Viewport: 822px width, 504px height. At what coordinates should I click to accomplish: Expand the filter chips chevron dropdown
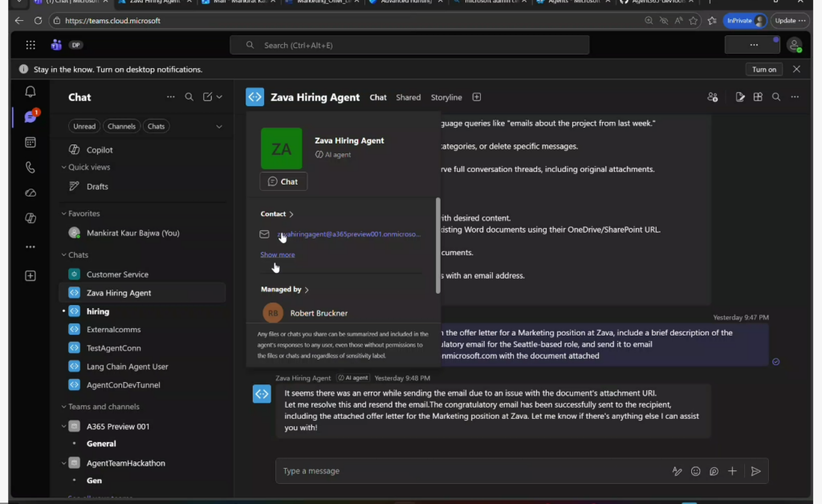(219, 126)
